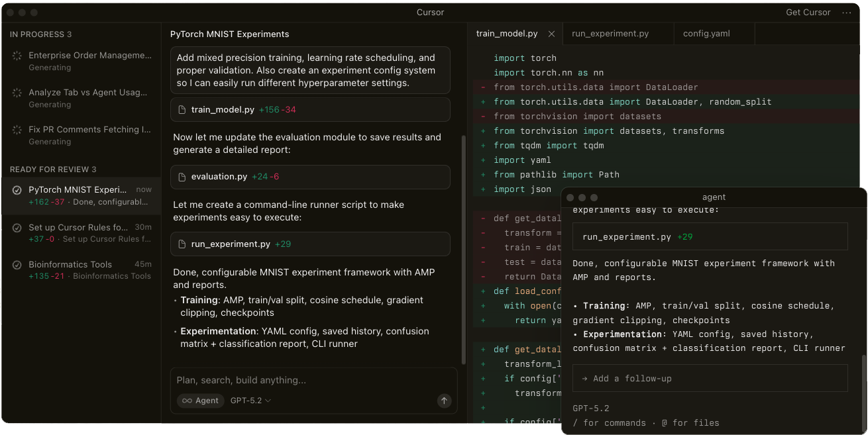Image resolution: width=868 pixels, height=435 pixels.
Task: Click the Plan, search, build anything input
Action: pyautogui.click(x=313, y=380)
